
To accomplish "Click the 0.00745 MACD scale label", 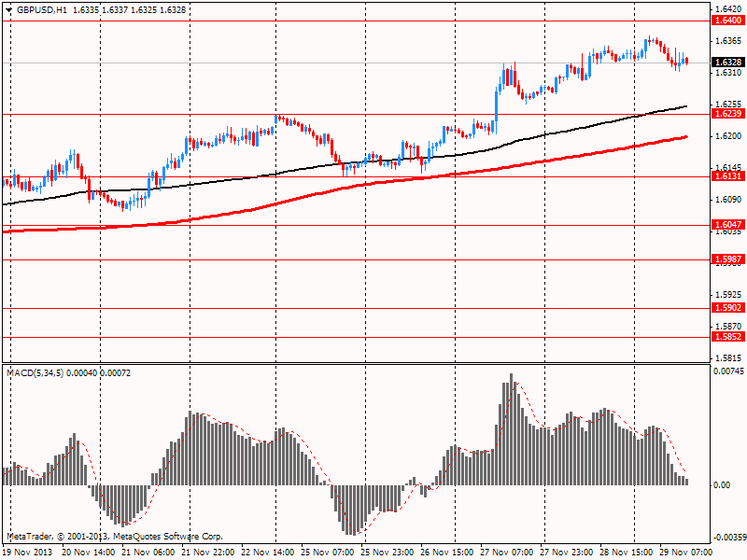I will pos(728,371).
